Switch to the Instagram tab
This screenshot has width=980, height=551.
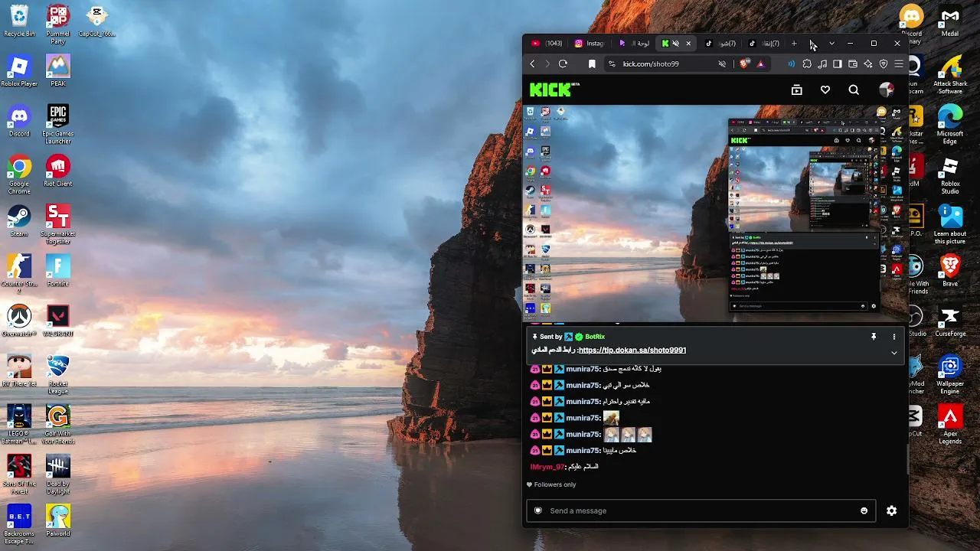click(590, 44)
